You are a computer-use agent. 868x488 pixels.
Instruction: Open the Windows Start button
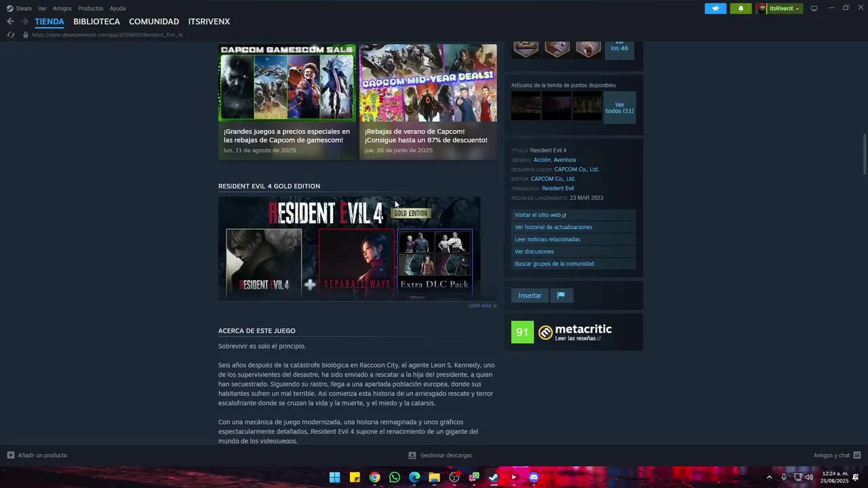point(335,477)
